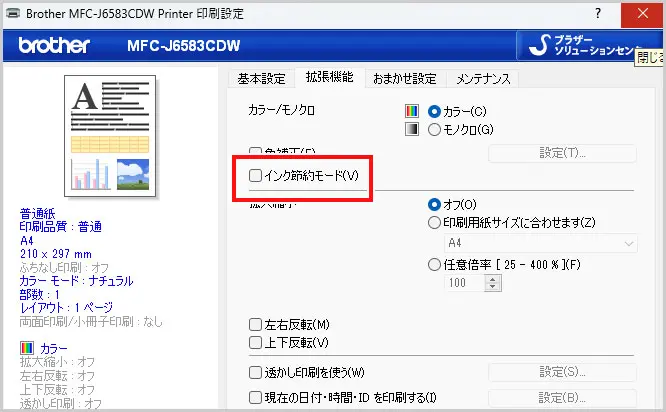The width and height of the screenshot is (666, 412).
Task: Decrease scaling with the down stepper arrow
Action: pyautogui.click(x=493, y=287)
